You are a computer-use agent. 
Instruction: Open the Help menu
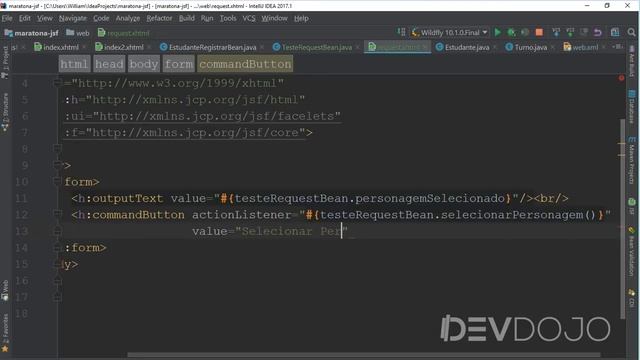pos(301,18)
